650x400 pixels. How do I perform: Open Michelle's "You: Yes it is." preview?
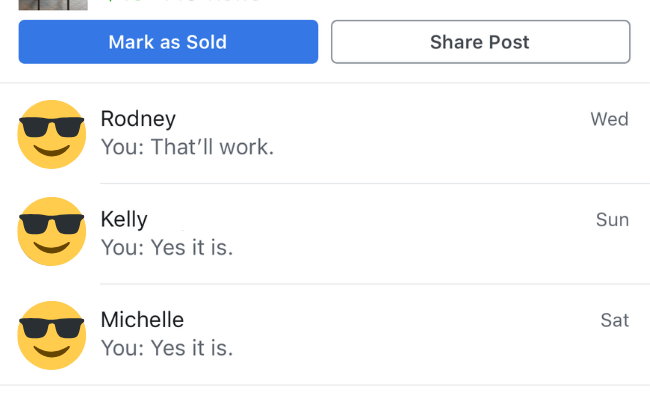[167, 348]
